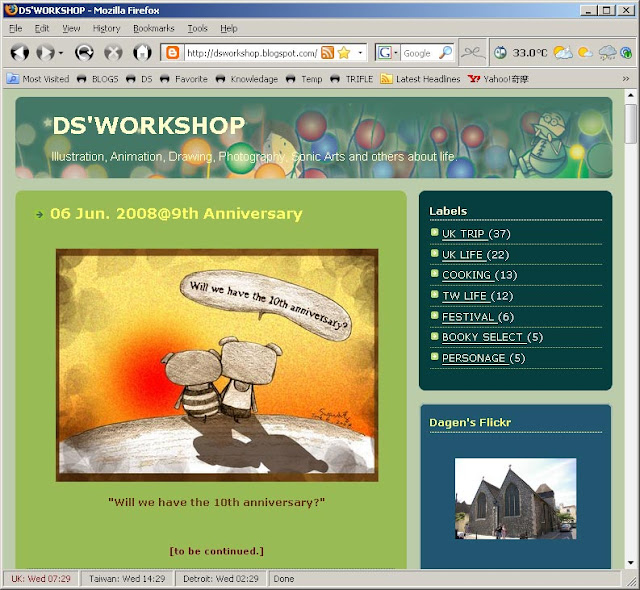
Task: Click the Forward navigation arrow
Action: click(x=45, y=53)
